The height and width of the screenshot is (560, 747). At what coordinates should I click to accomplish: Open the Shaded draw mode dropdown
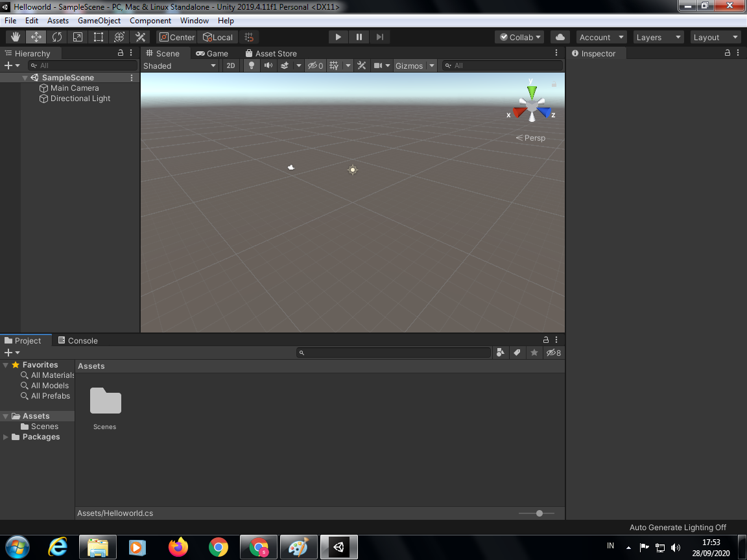pyautogui.click(x=180, y=65)
